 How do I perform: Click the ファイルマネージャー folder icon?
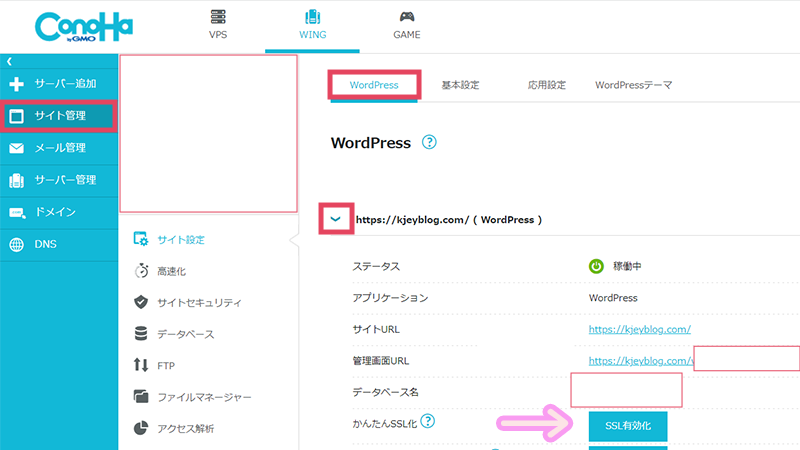tap(141, 396)
